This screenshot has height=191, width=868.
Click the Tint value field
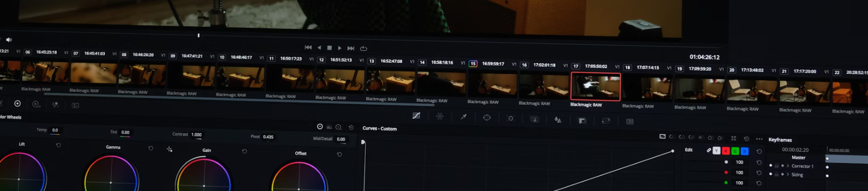[x=125, y=132]
